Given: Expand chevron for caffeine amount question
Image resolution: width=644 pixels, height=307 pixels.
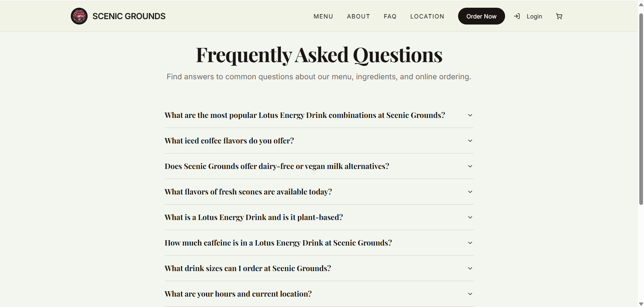Looking at the screenshot, I should tap(470, 243).
